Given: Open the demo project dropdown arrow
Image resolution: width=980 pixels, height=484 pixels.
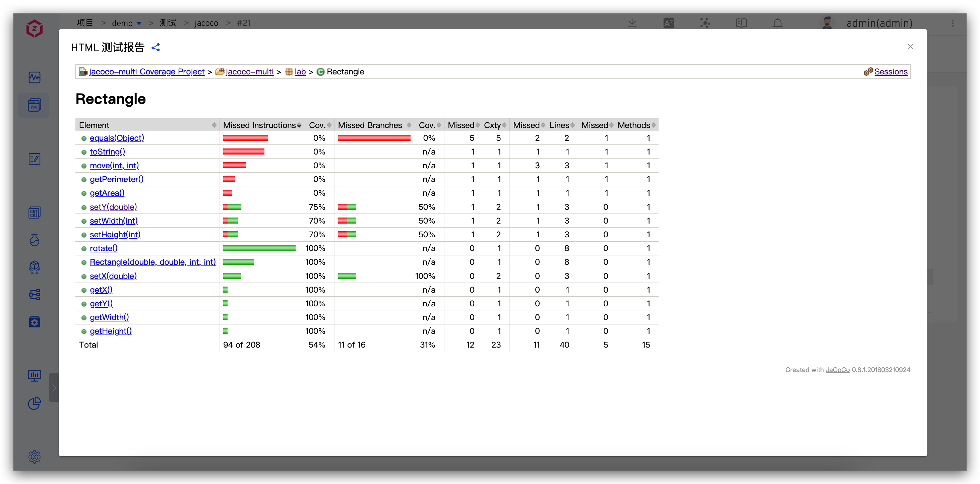Looking at the screenshot, I should tap(139, 23).
